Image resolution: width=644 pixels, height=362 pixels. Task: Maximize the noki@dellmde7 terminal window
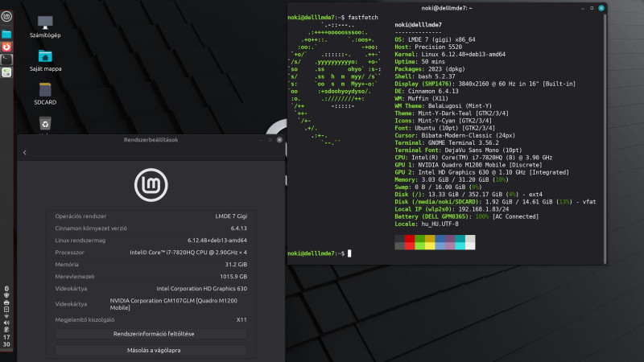592,8
